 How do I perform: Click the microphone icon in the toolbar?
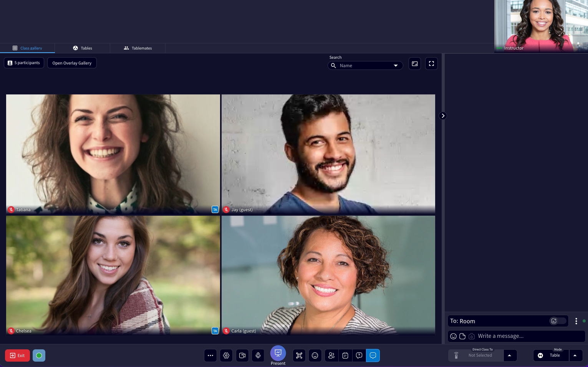[x=258, y=355]
